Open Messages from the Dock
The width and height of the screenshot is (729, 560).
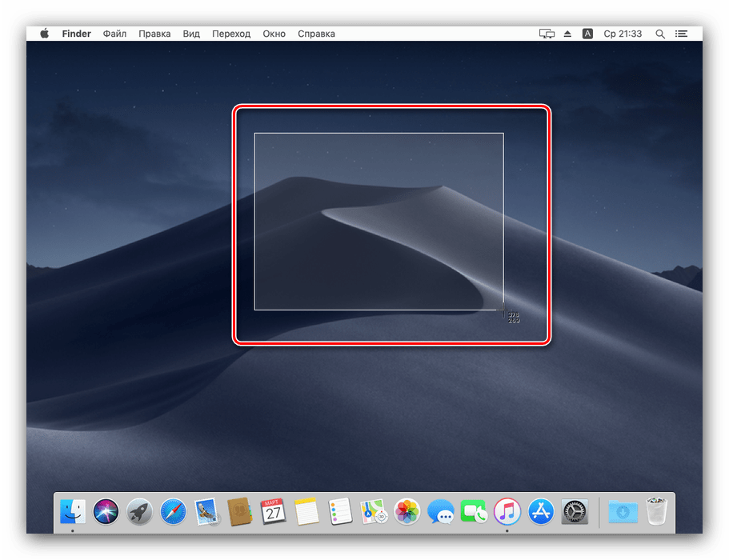pos(440,512)
